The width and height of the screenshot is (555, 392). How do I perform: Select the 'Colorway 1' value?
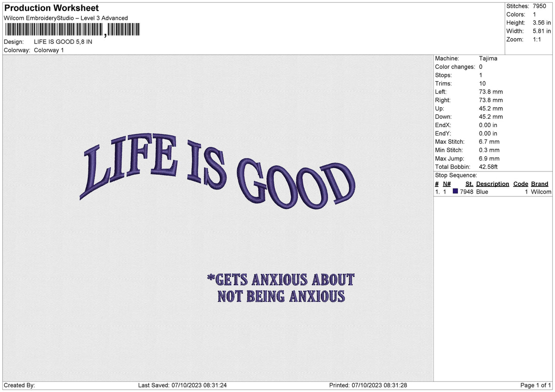click(49, 50)
